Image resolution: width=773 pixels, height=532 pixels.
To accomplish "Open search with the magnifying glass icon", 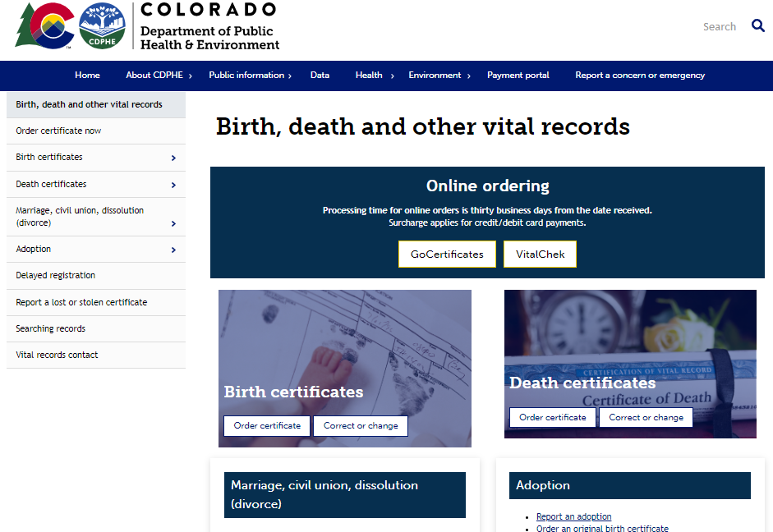I will click(757, 25).
